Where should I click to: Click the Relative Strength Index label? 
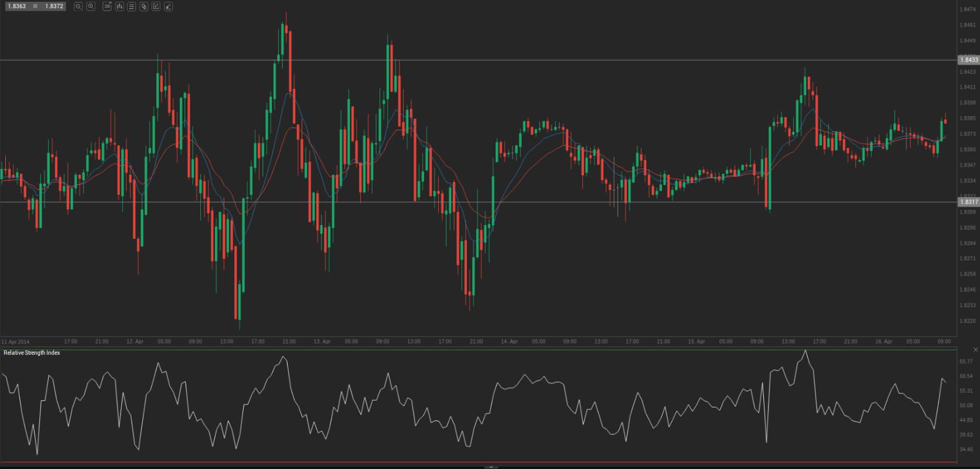pyautogui.click(x=32, y=353)
